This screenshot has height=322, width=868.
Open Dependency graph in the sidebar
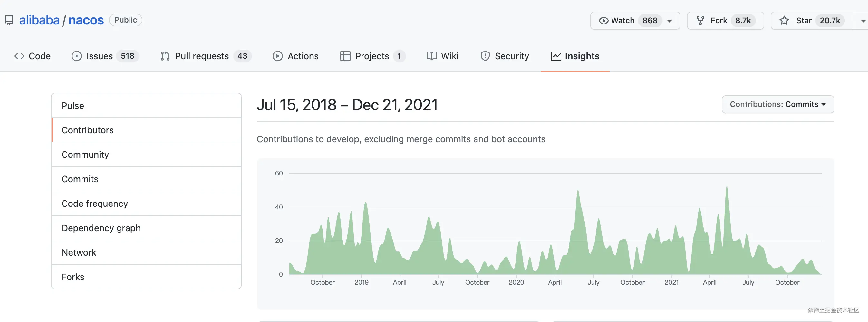(146, 228)
